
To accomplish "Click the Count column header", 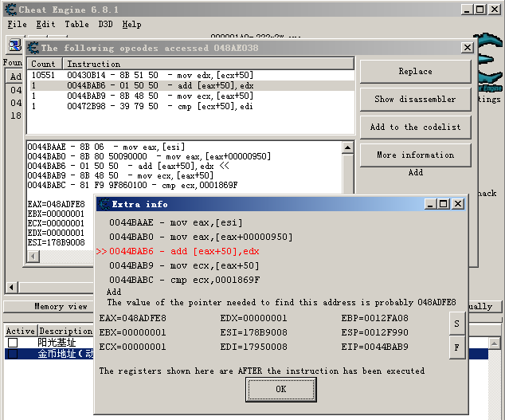I will (45, 64).
